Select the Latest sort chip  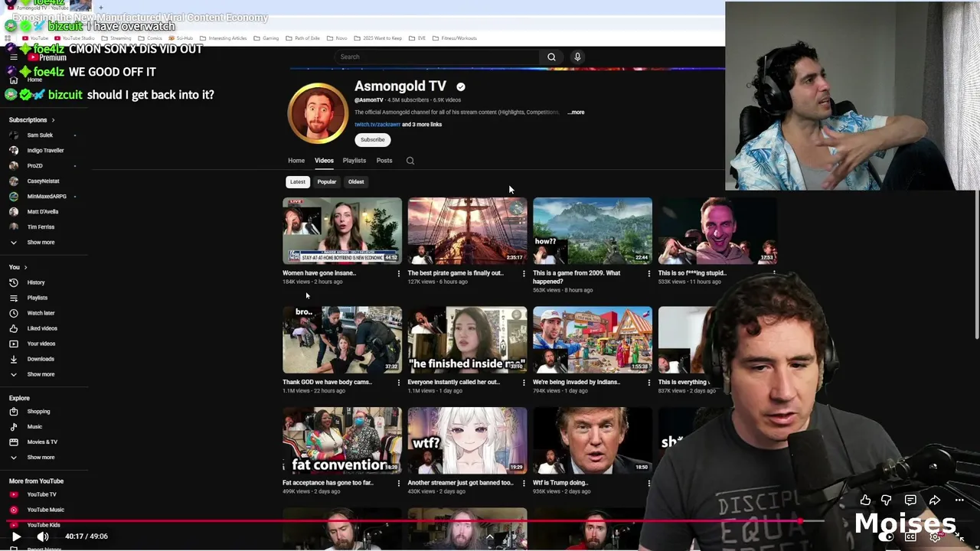click(298, 182)
